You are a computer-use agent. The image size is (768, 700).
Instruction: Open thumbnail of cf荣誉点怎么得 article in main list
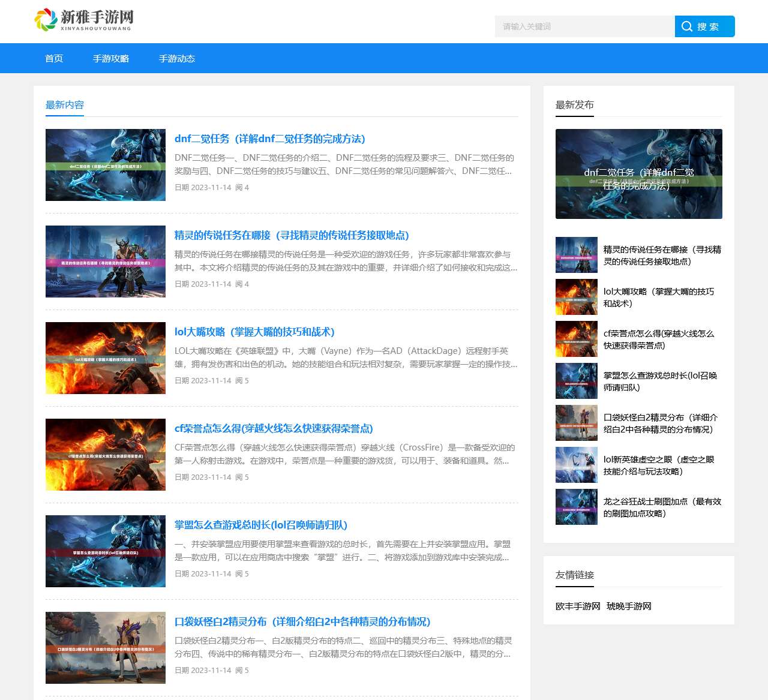(x=106, y=455)
